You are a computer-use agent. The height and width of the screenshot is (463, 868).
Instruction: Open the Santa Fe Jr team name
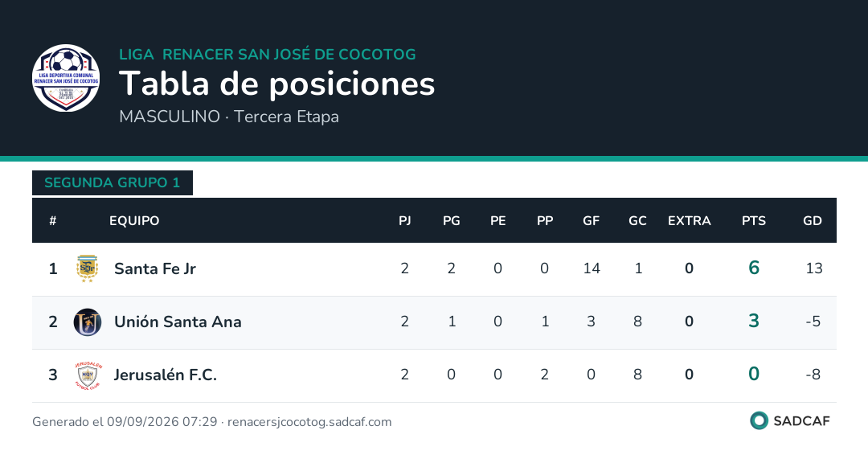click(x=155, y=268)
